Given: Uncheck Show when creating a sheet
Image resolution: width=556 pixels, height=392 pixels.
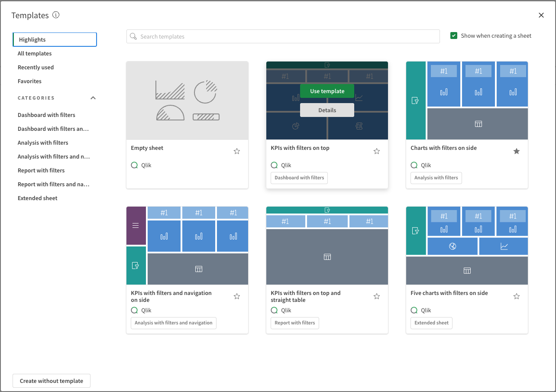Looking at the screenshot, I should coord(453,36).
